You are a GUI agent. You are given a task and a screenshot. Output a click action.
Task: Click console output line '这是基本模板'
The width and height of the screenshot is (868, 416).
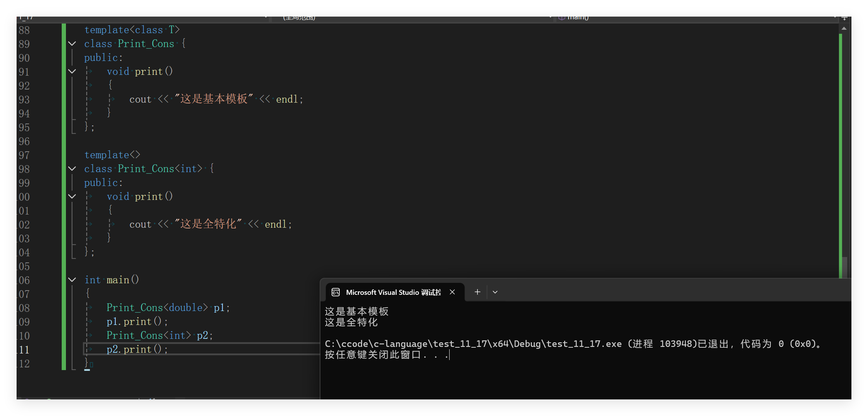click(357, 311)
